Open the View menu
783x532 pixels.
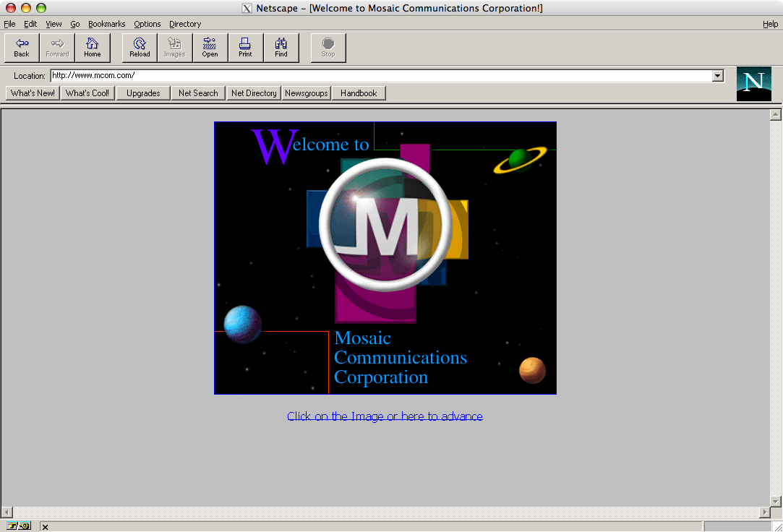point(54,24)
